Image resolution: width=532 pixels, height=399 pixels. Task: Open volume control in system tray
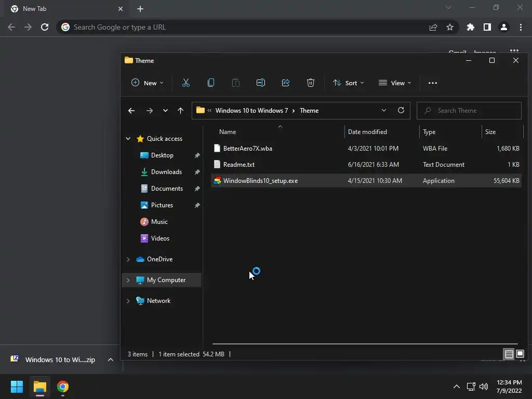pyautogui.click(x=484, y=387)
